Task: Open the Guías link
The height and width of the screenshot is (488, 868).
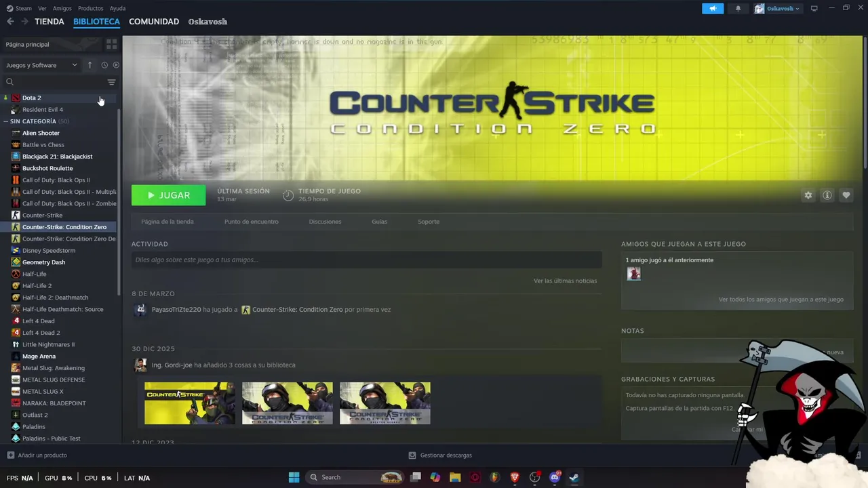Action: [379, 222]
